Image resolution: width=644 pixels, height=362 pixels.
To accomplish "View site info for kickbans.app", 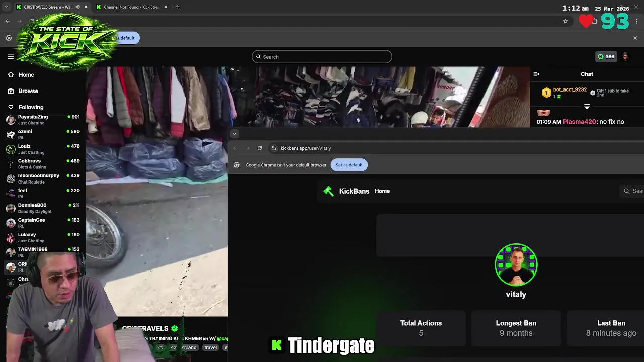I will coord(274,148).
